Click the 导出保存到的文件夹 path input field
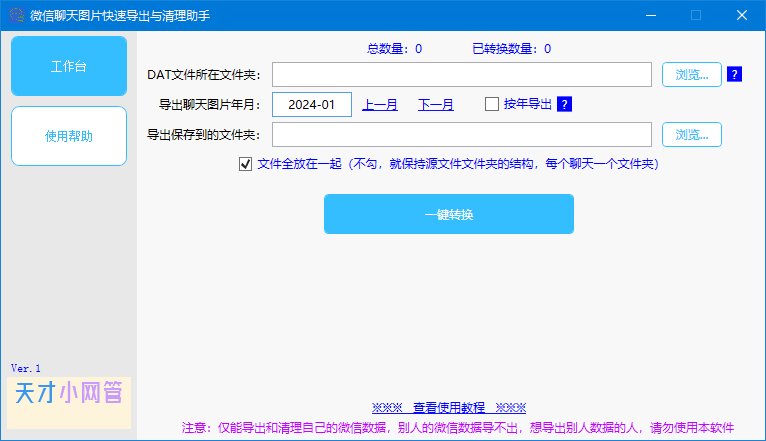Screen dimensions: 766x441 point(462,134)
